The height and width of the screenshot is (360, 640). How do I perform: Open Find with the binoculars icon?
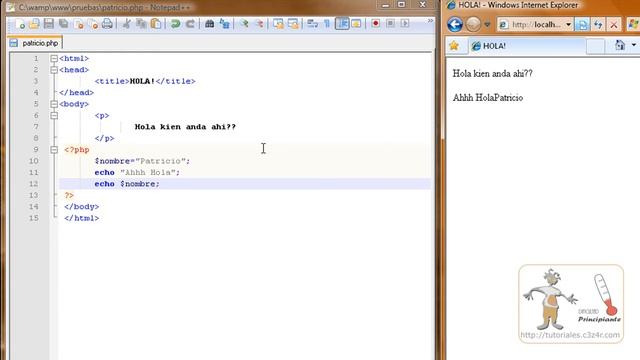click(209, 24)
